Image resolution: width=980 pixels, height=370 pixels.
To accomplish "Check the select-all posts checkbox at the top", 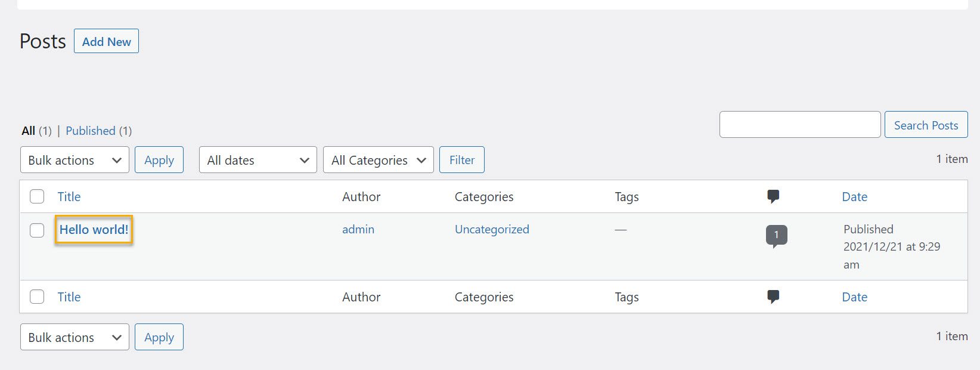I will click(36, 196).
